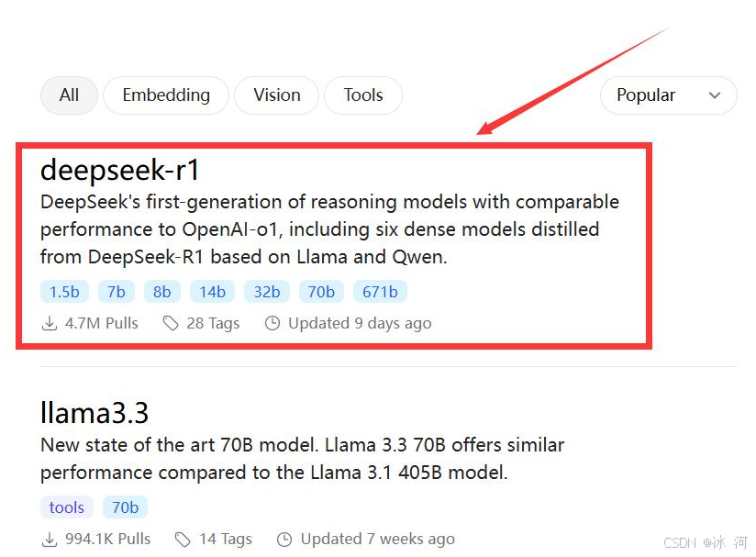
Task: Show models in the Tools category
Action: pyautogui.click(x=363, y=95)
